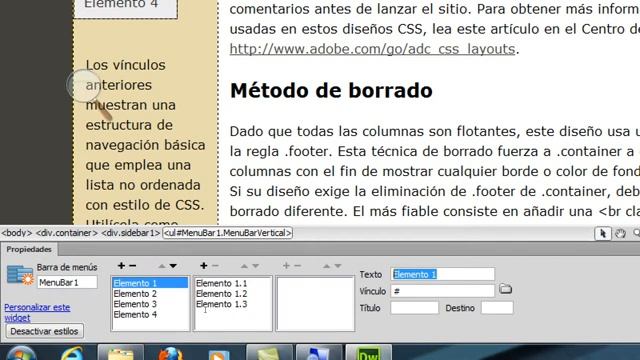Launch Firefox from the taskbar
Viewport: 640px width, 360px height.
170,353
